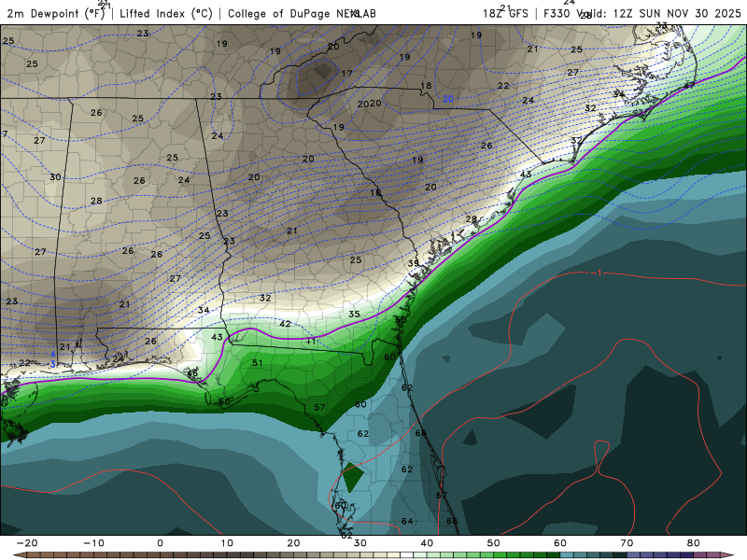Select the dewpoint value '35' on the map
Viewport: 747px width, 560px height.
354,314
